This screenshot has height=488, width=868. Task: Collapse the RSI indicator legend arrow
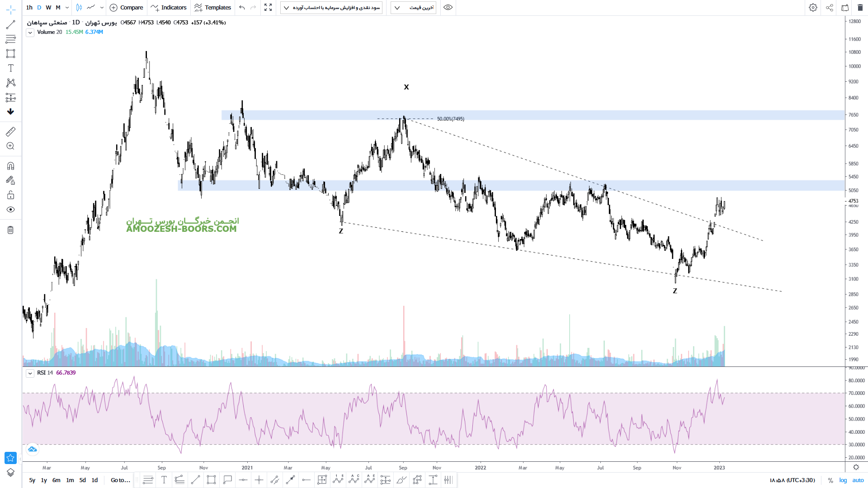point(30,373)
